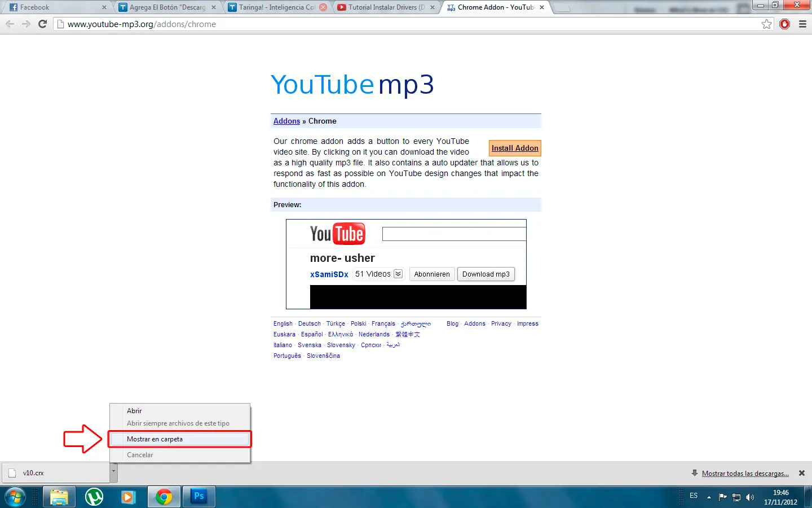Open the media player taskbar icon

(129, 497)
